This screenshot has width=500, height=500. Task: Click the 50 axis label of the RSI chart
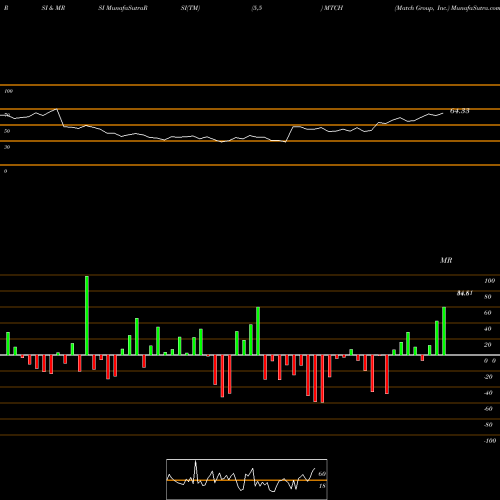(7, 131)
